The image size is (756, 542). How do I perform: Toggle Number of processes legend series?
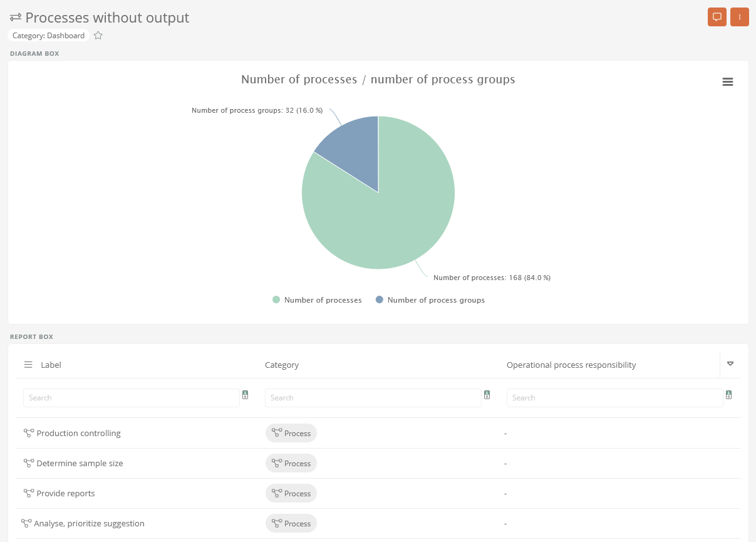pyautogui.click(x=317, y=300)
